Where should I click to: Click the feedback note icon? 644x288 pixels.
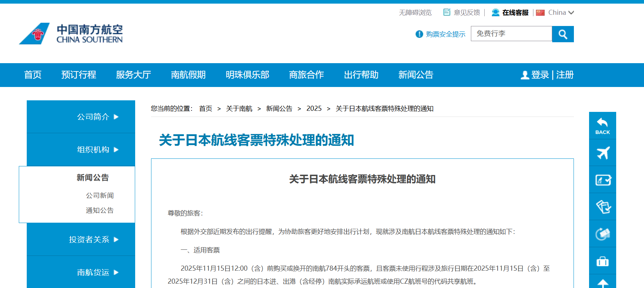(447, 12)
